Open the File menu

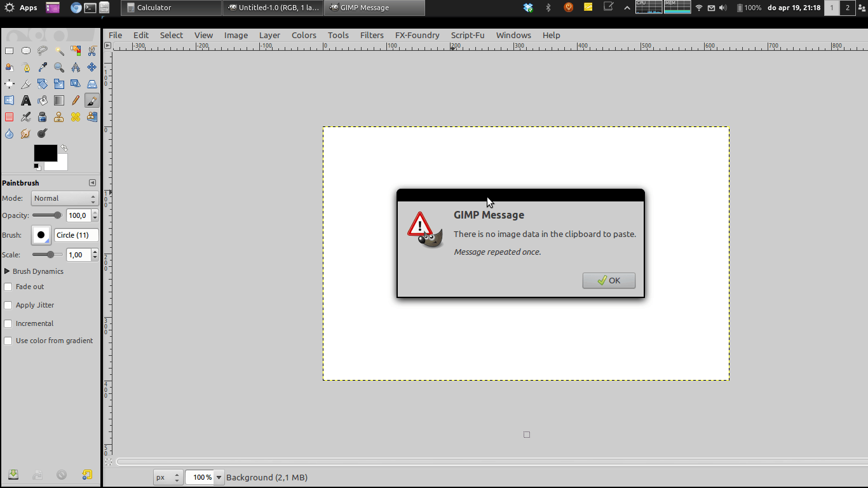pyautogui.click(x=115, y=35)
